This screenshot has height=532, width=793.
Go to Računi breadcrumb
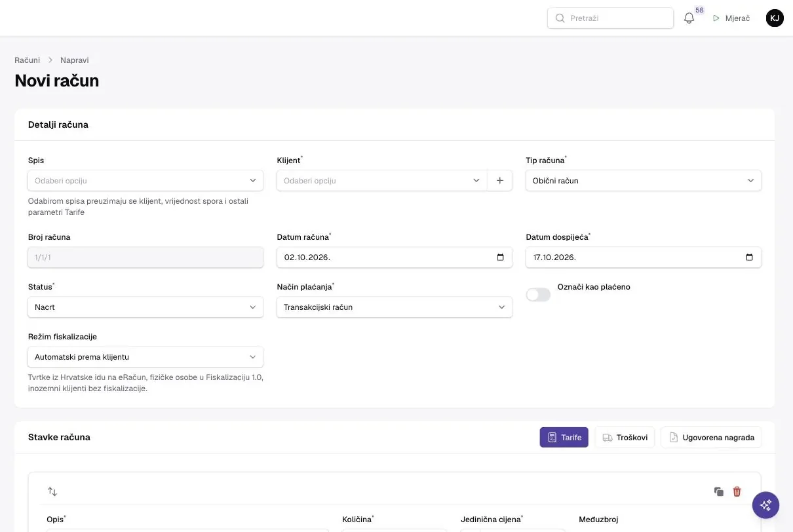click(x=28, y=60)
